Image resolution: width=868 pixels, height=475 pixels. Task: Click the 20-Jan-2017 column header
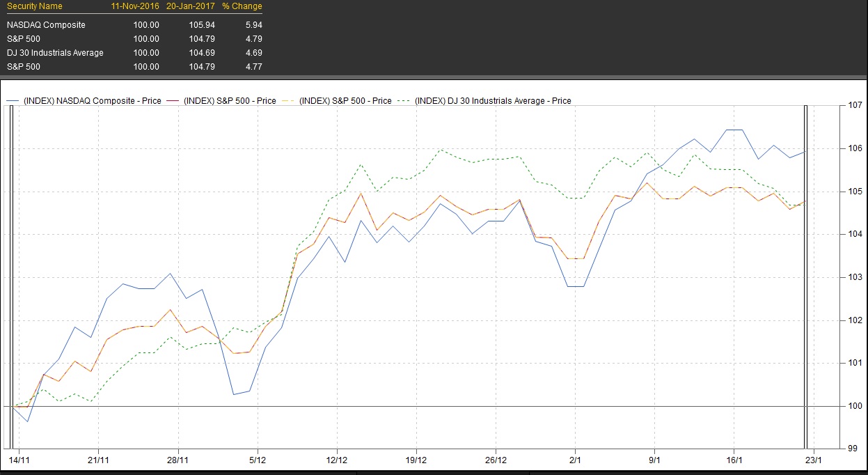click(x=190, y=6)
